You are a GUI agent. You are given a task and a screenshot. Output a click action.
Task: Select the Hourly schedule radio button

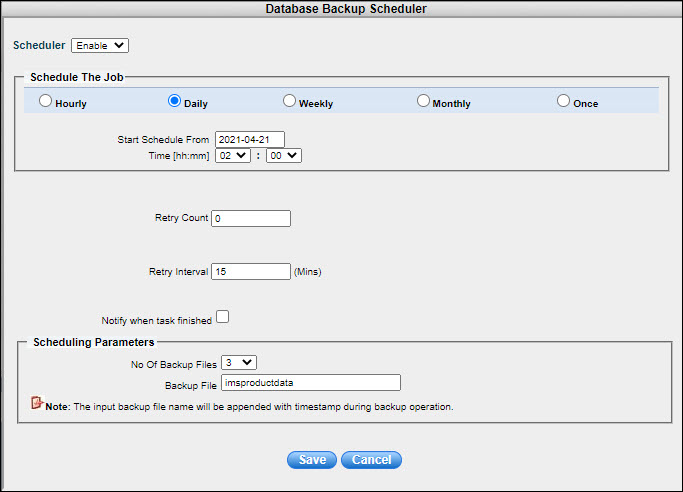click(x=44, y=101)
